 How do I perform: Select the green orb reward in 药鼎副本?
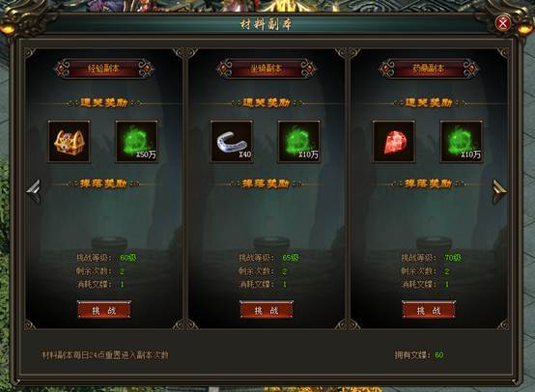tap(462, 141)
